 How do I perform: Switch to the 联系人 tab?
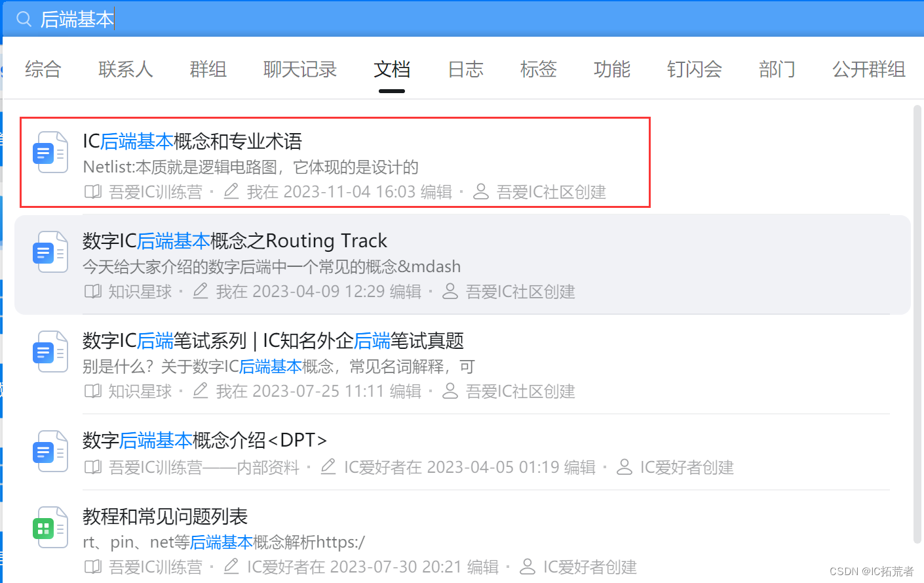tap(126, 70)
